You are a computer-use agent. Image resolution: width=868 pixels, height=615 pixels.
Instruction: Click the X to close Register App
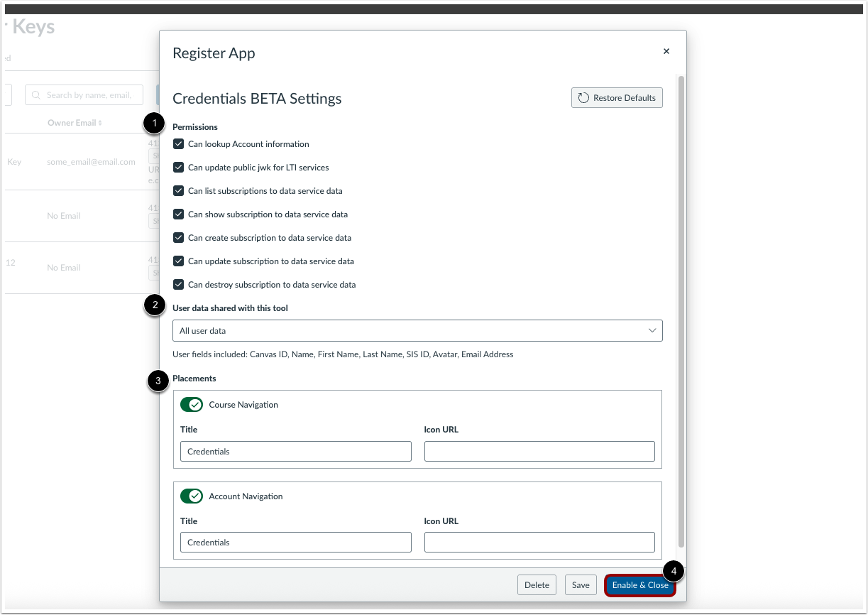[x=666, y=51]
